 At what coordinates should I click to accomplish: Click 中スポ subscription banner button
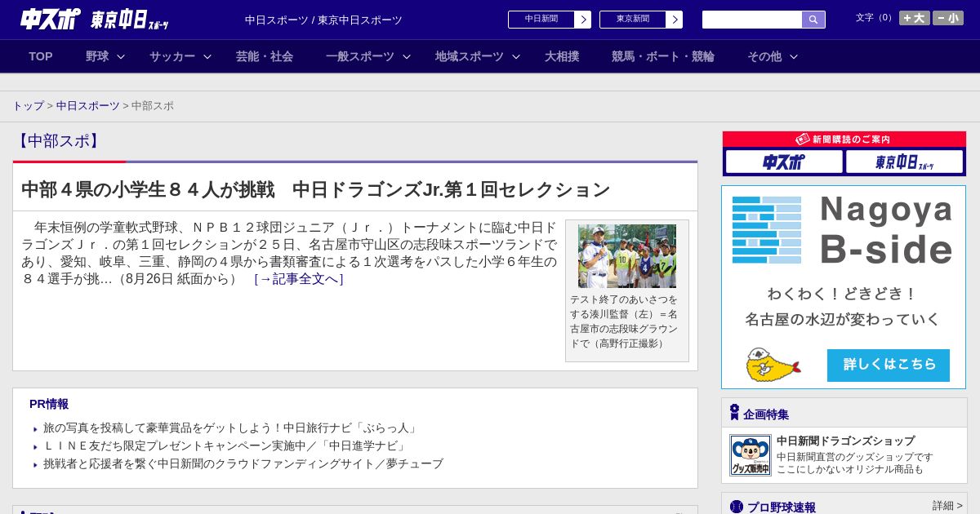click(x=784, y=162)
